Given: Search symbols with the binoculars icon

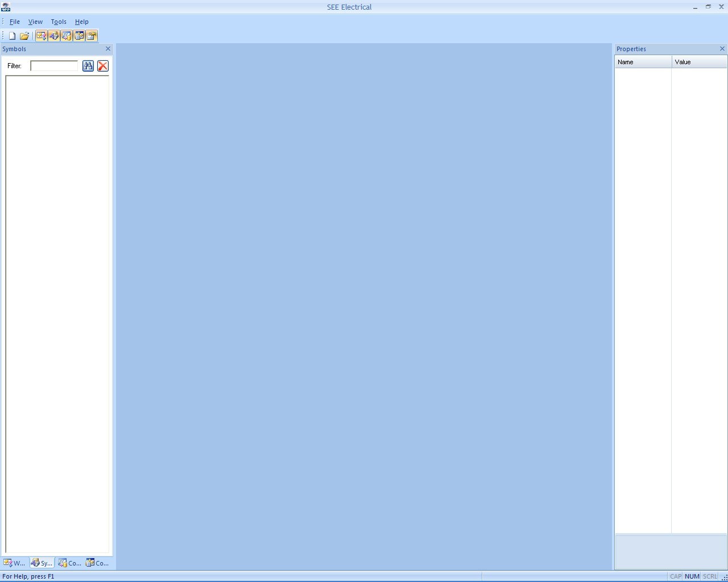Looking at the screenshot, I should 88,66.
